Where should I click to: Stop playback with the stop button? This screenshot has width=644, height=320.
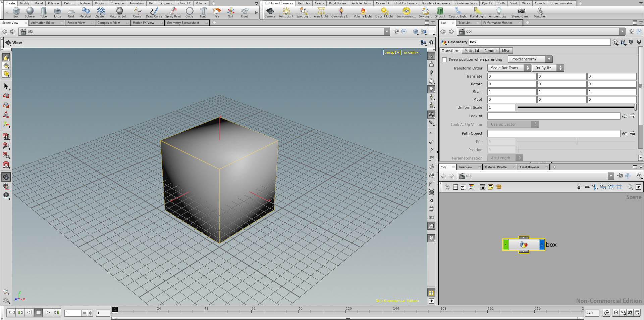click(39, 313)
